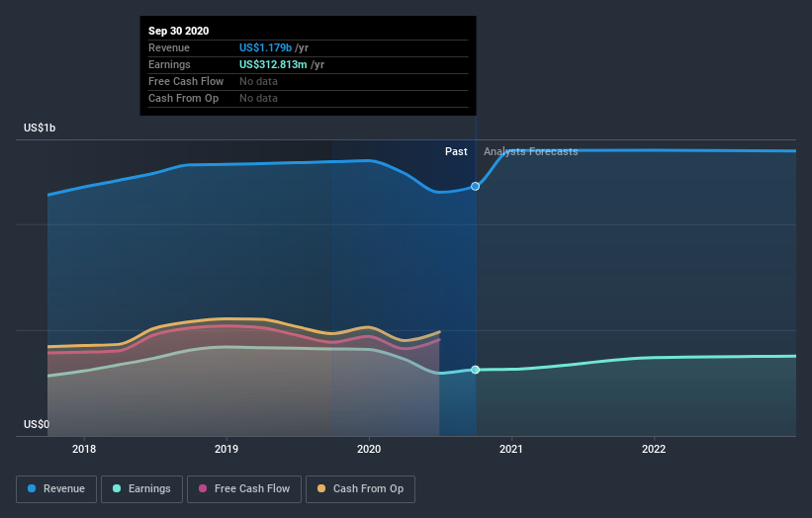Click the Past label on chart
Screen dimensions: 812x518
456,151
